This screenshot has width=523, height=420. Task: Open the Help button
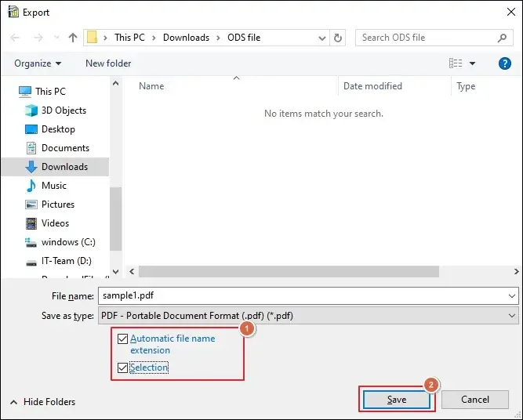(505, 63)
